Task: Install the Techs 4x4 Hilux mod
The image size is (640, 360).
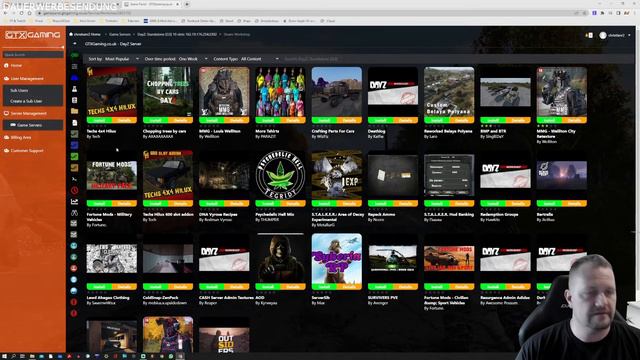Action: coord(99,120)
